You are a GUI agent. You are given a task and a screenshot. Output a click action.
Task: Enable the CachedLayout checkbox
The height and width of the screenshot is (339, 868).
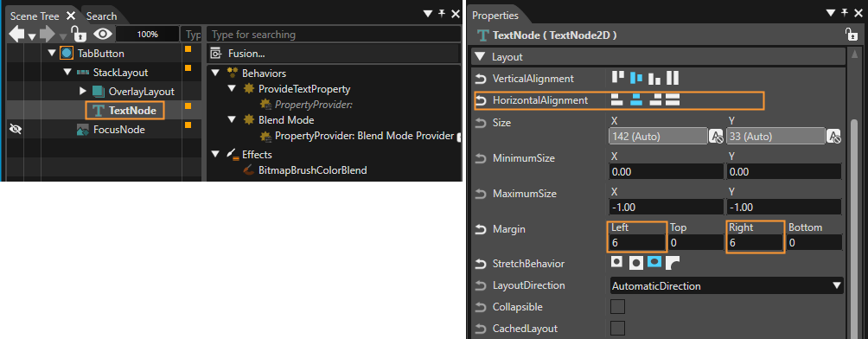click(617, 329)
